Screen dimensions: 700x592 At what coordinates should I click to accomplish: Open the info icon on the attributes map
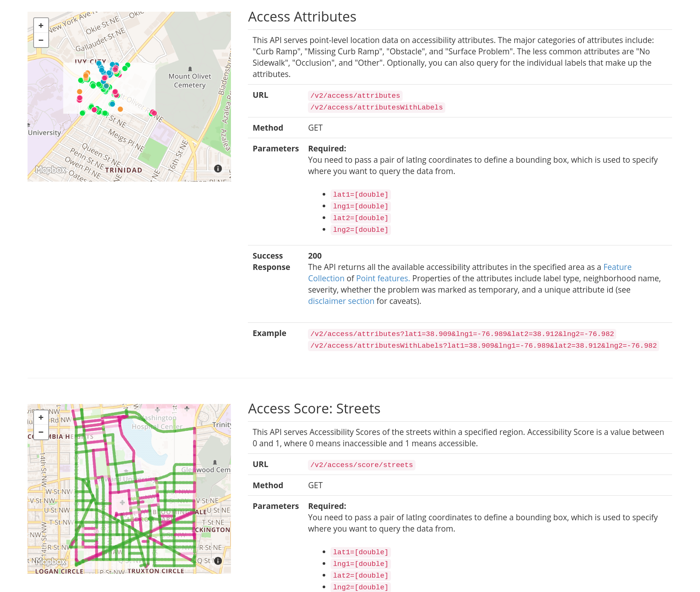tap(218, 169)
